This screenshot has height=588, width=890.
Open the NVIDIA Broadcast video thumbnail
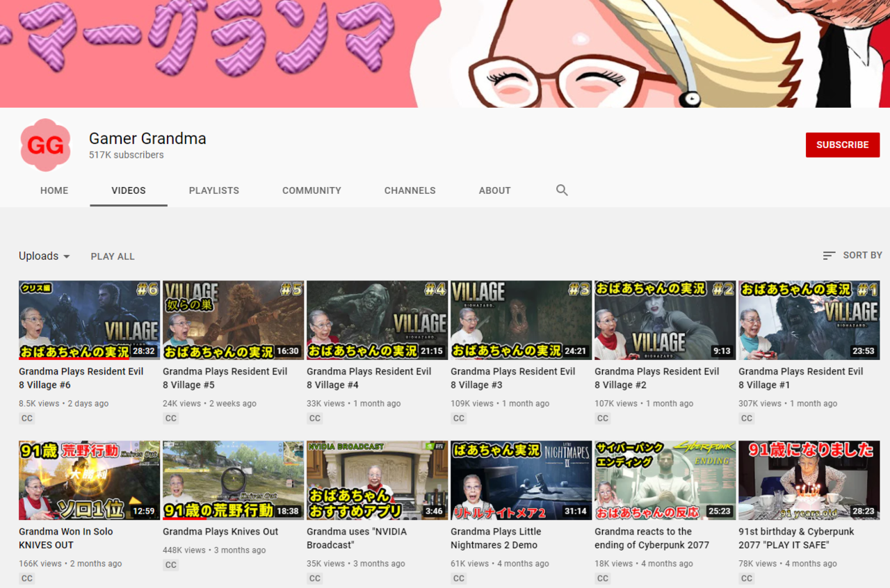pos(377,480)
